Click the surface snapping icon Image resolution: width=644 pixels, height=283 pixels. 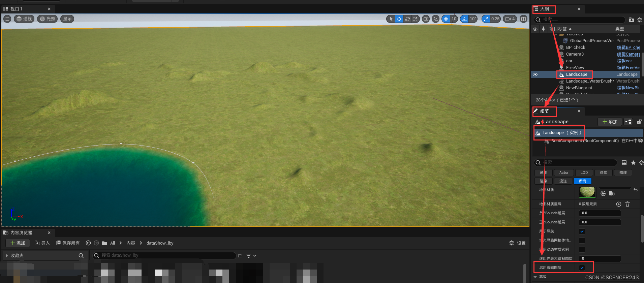pyautogui.click(x=436, y=19)
